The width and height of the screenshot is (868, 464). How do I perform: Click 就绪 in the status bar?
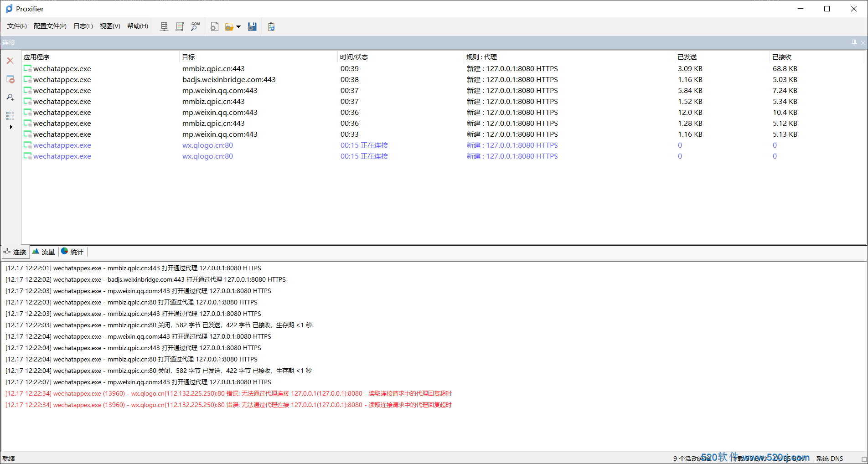point(9,459)
